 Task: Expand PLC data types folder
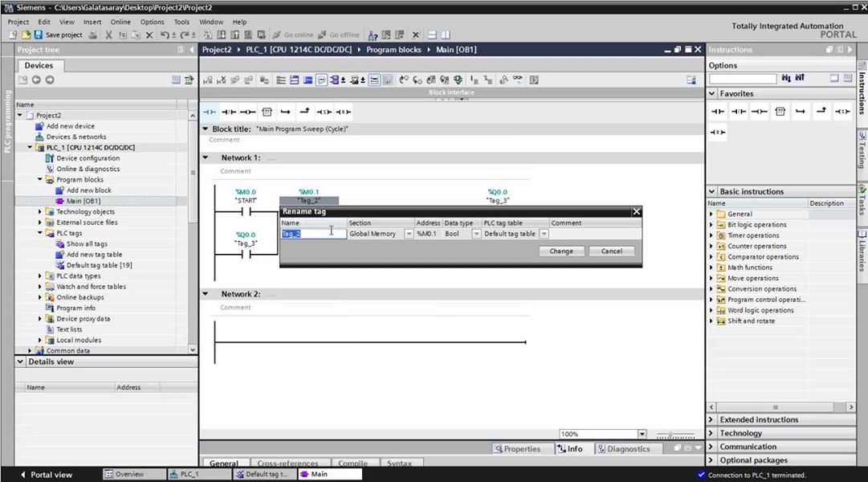coord(40,276)
